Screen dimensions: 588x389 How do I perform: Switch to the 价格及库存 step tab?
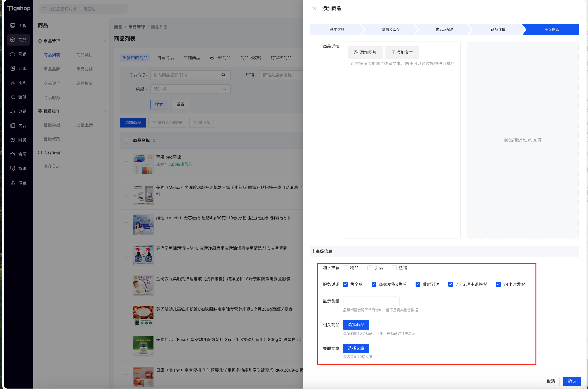pyautogui.click(x=391, y=29)
